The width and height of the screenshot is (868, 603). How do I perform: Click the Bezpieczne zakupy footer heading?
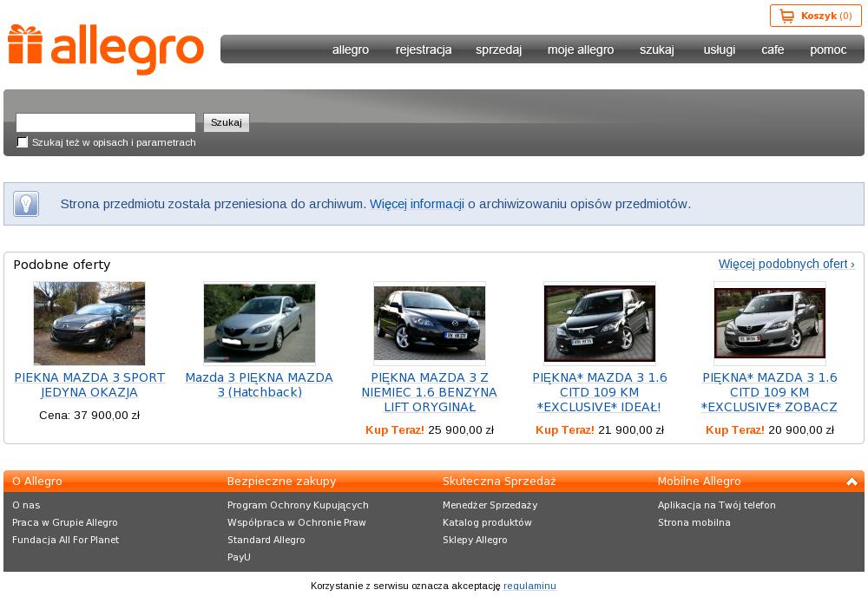pyautogui.click(x=282, y=482)
